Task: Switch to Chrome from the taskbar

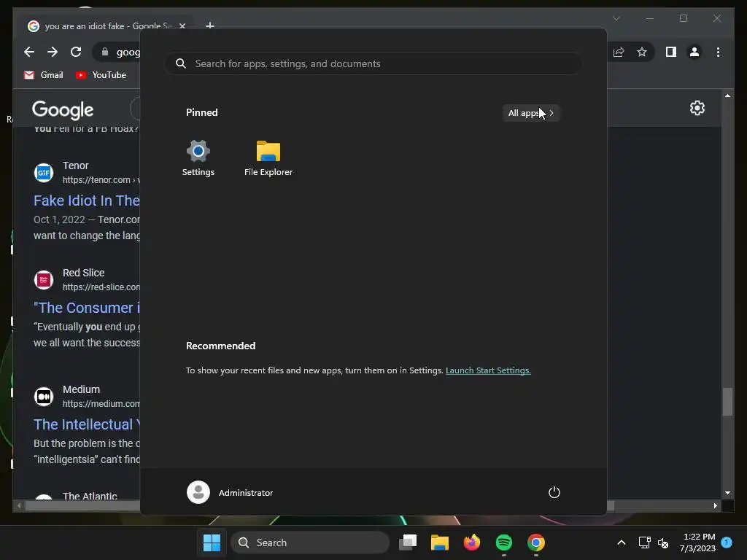Action: (536, 542)
